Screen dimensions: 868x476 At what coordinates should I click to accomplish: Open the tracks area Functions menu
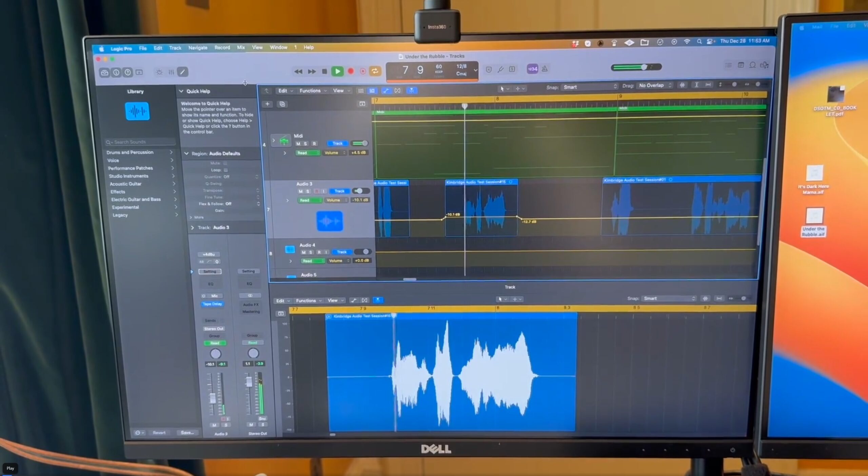click(313, 91)
